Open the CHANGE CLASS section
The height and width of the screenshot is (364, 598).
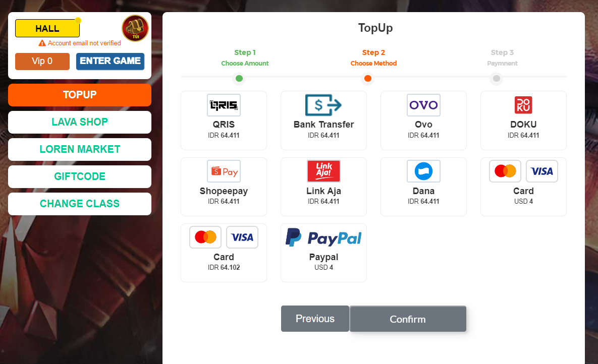(x=80, y=204)
